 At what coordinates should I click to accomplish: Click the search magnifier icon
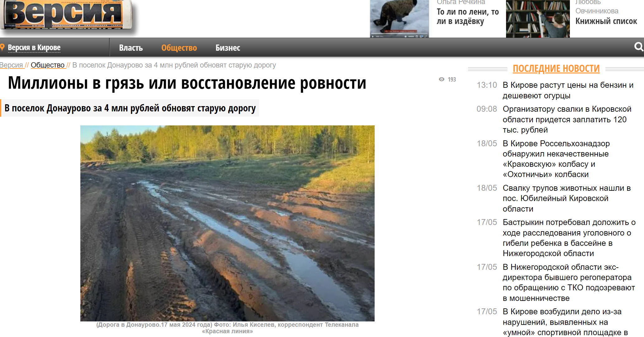(638, 47)
